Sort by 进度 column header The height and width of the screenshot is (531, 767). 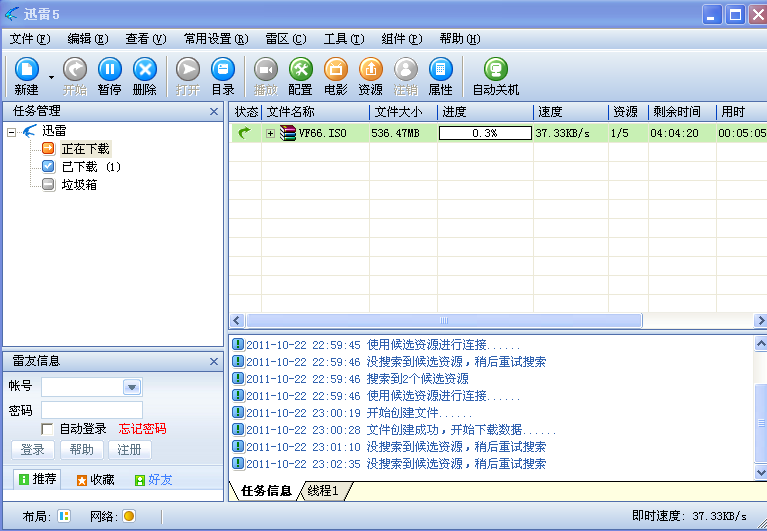pyautogui.click(x=485, y=112)
